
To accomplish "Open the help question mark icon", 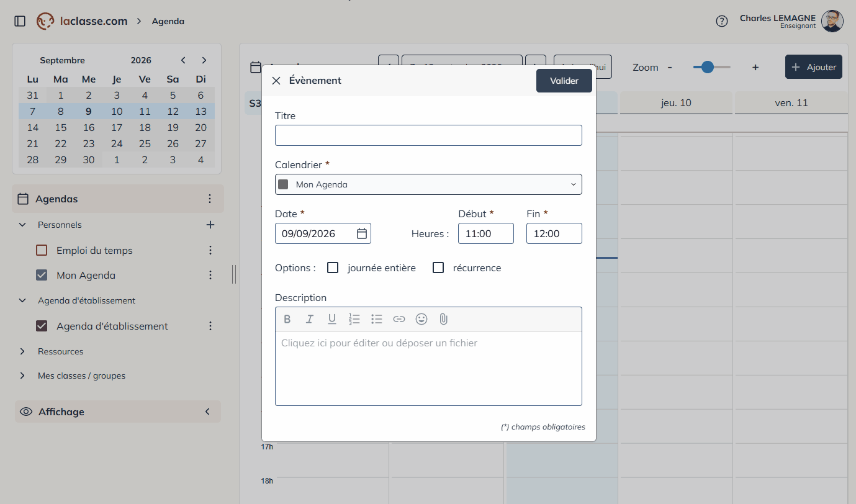I will click(x=721, y=21).
